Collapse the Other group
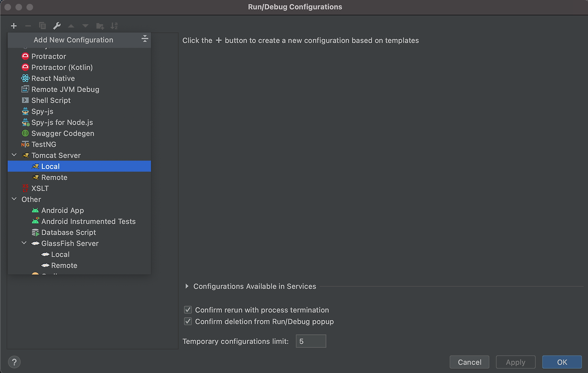Viewport: 588px width, 373px height. (14, 200)
